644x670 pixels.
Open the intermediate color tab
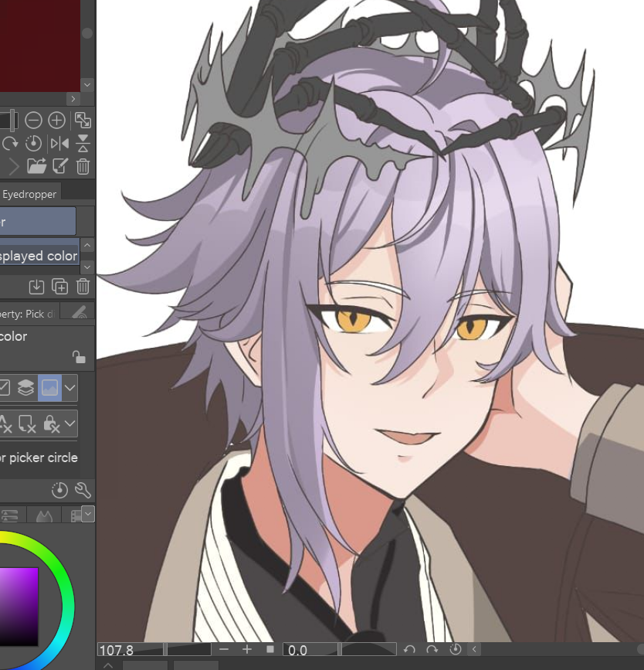(45, 516)
